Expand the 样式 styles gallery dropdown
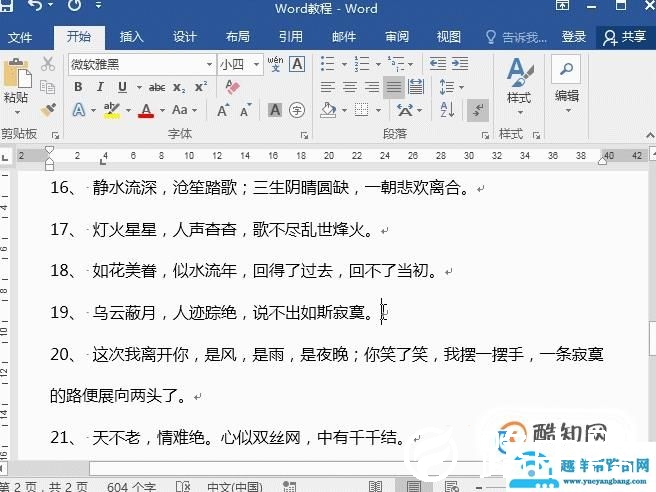 point(520,113)
